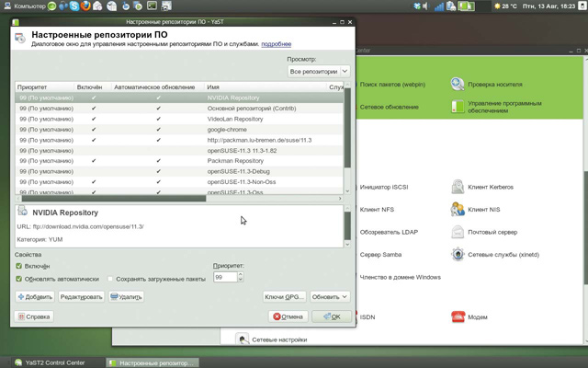
Task: Select the packman.iu-bremen.de repository row
Action: tap(179, 140)
